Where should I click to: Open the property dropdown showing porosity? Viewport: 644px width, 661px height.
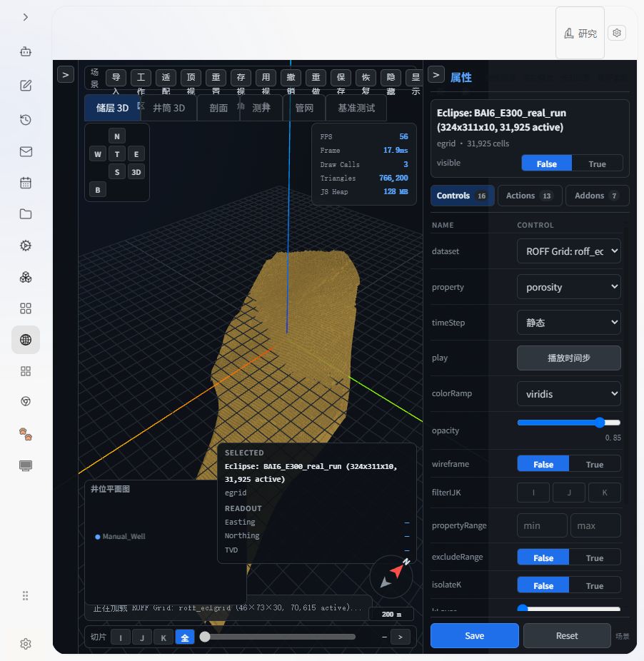(x=568, y=287)
